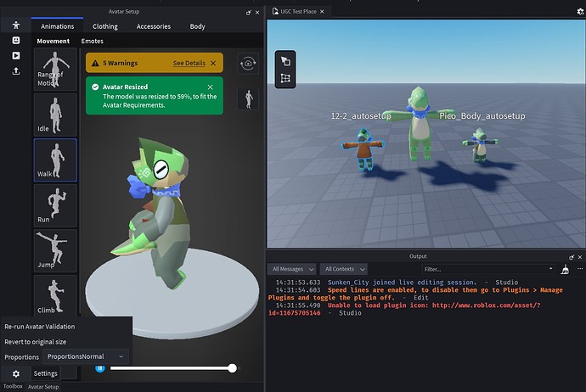Select the cage mesh tool in viewport
586x392 pixels.
(x=285, y=78)
